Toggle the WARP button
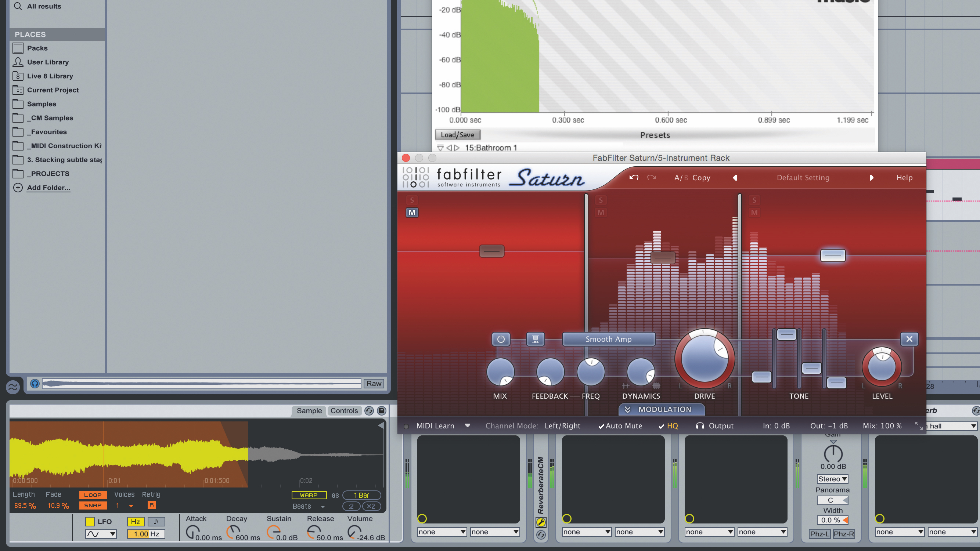Screen dimensions: 980x551 [309, 495]
